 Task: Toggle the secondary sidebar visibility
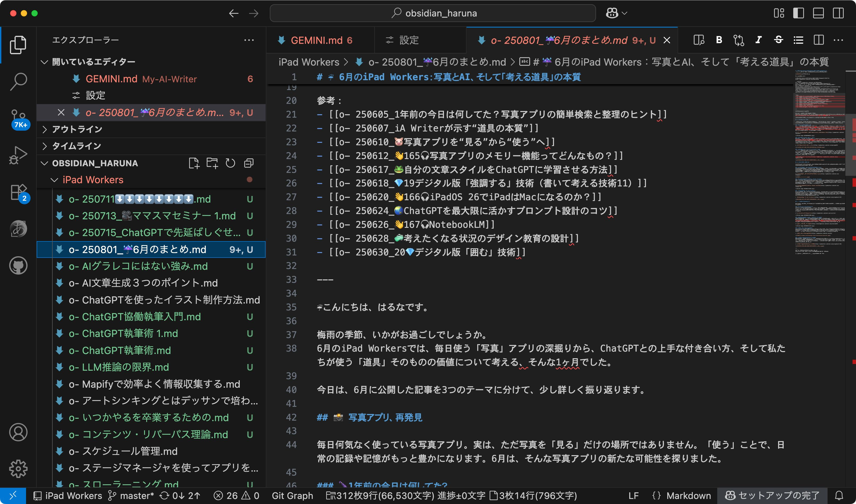pos(838,13)
